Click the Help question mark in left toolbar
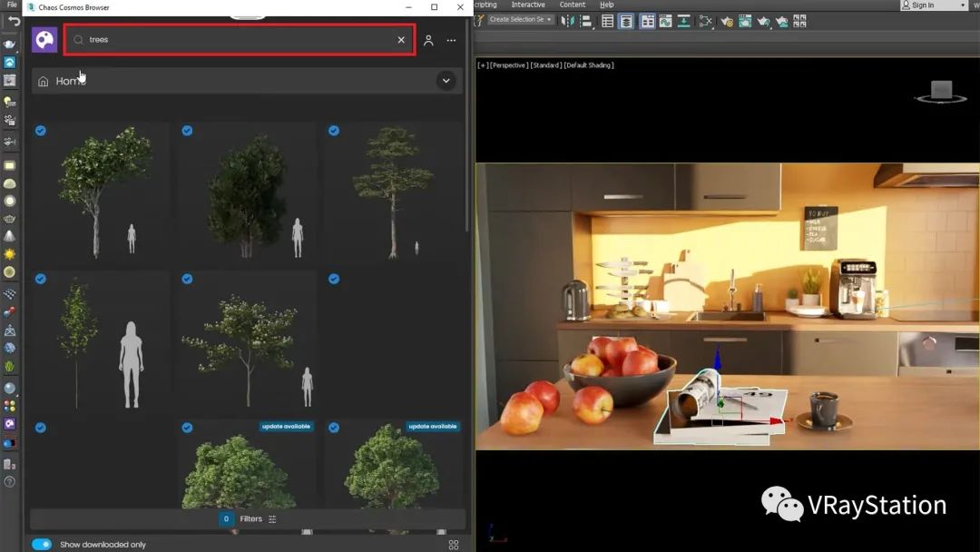The height and width of the screenshot is (552, 980). click(9, 481)
